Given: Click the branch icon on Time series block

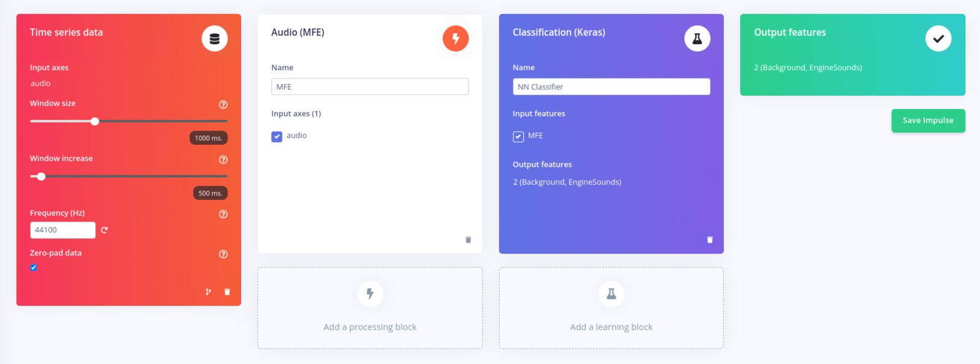Looking at the screenshot, I should click(208, 292).
